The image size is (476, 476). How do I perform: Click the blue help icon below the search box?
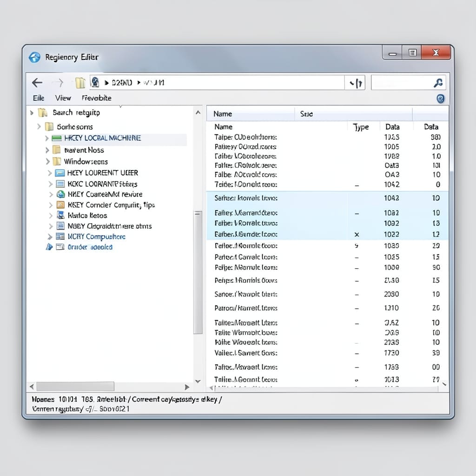tap(441, 99)
